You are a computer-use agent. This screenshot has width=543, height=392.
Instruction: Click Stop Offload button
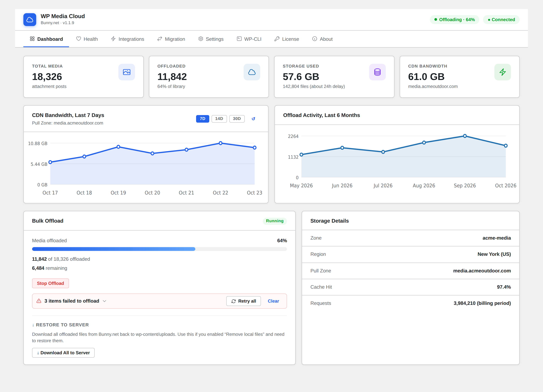[x=51, y=284]
